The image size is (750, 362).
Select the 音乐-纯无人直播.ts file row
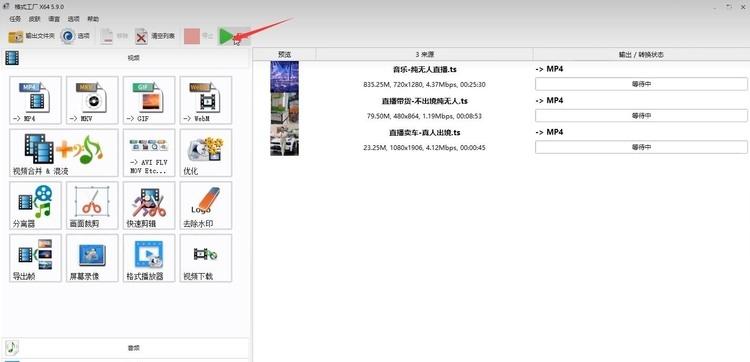tap(501, 77)
